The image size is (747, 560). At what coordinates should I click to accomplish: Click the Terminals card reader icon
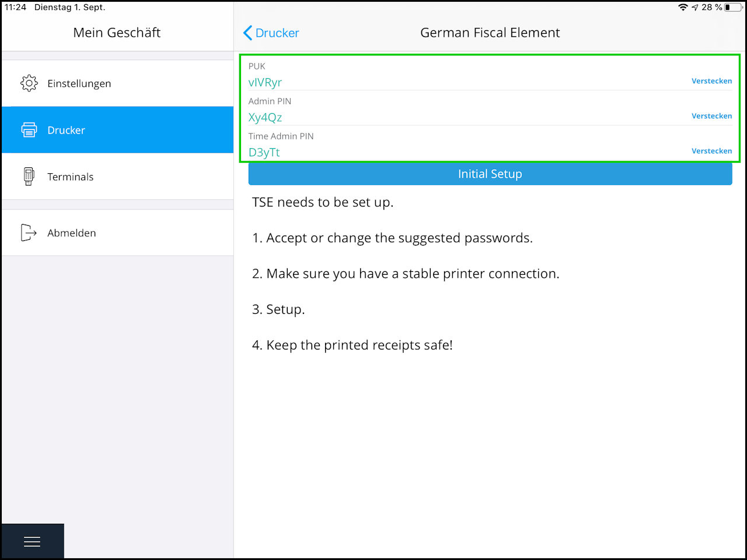click(x=29, y=176)
